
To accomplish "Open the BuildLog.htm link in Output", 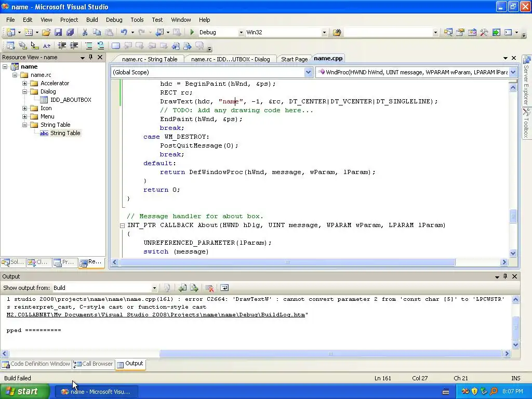I will coord(156,315).
